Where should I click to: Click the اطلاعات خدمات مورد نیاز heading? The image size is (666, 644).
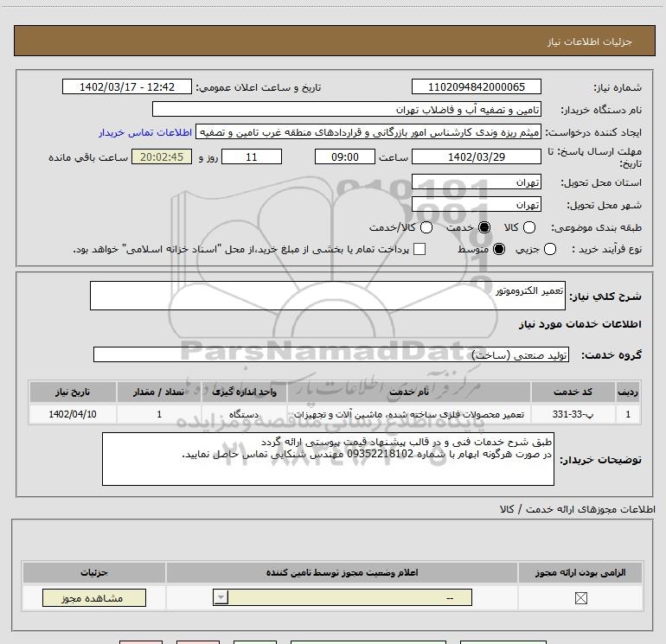pos(580,324)
